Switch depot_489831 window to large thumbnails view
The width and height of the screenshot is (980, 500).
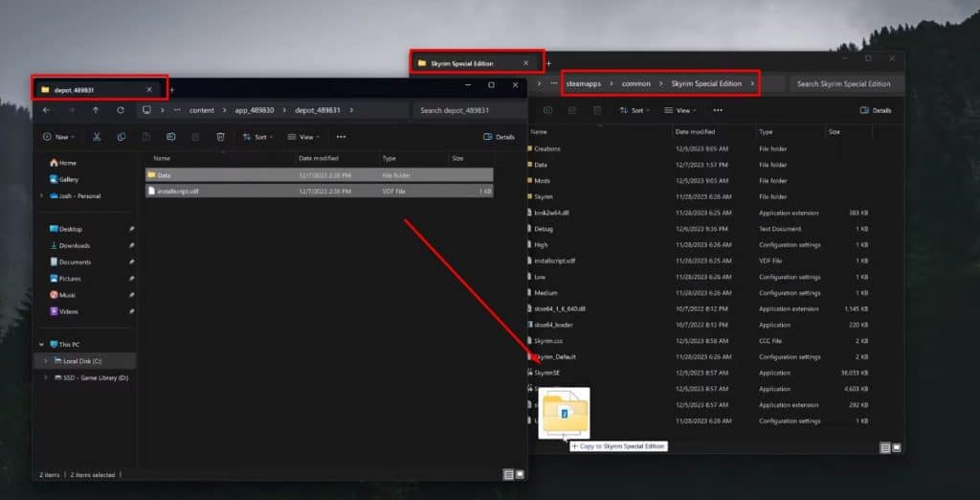coord(520,474)
